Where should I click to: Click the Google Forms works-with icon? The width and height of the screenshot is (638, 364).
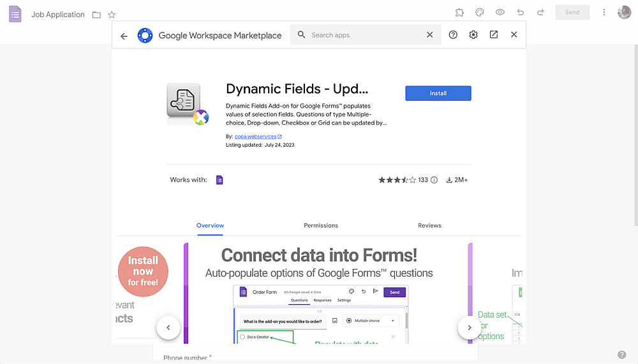click(x=219, y=180)
